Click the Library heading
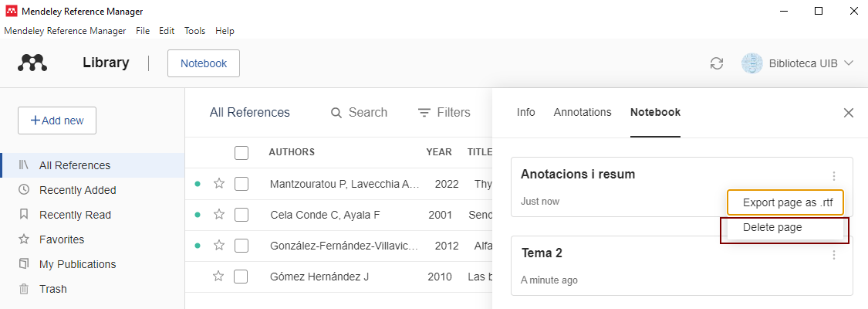 pos(106,63)
